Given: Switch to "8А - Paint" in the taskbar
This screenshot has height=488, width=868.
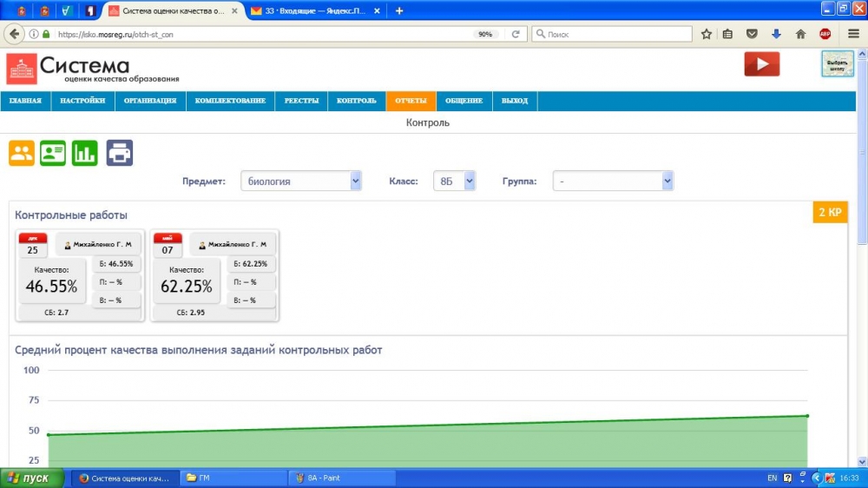Looking at the screenshot, I should pos(342,478).
